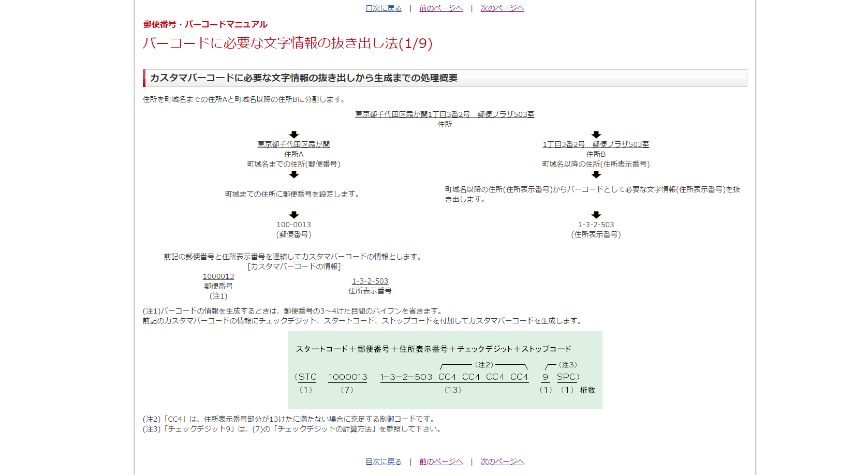The image size is (868, 475).
Task: Go to 前のページへ at bottom
Action: pyautogui.click(x=441, y=462)
